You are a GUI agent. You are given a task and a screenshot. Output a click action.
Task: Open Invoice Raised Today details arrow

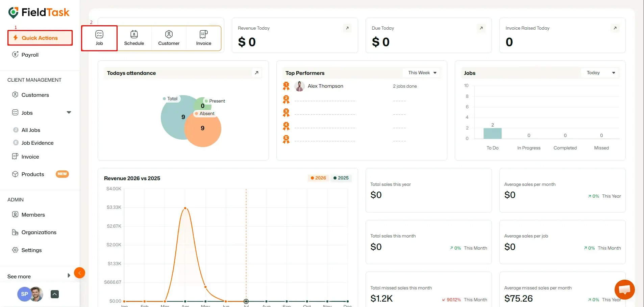point(615,28)
